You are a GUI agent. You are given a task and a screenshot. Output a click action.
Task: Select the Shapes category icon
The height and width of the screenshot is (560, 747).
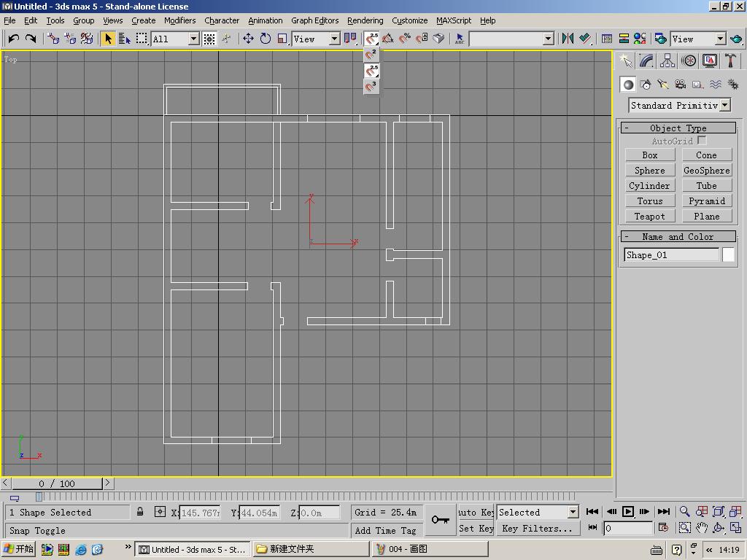coord(646,85)
